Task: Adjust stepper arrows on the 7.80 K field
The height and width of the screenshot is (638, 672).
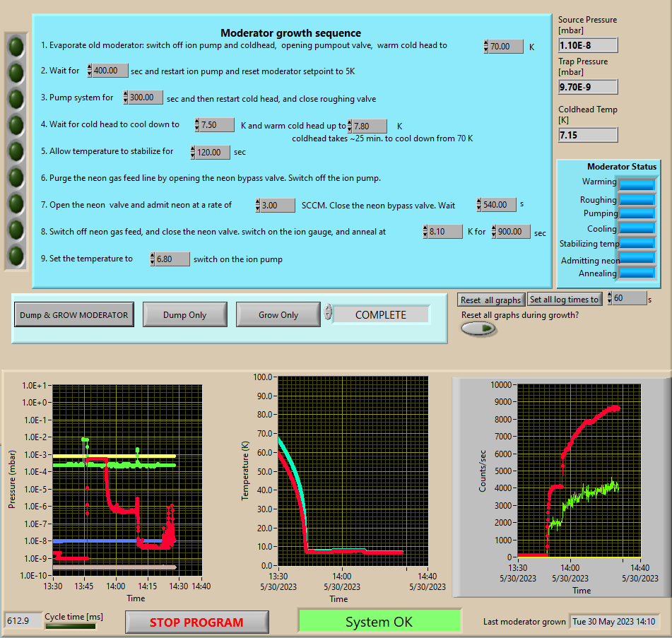Action: tap(350, 126)
